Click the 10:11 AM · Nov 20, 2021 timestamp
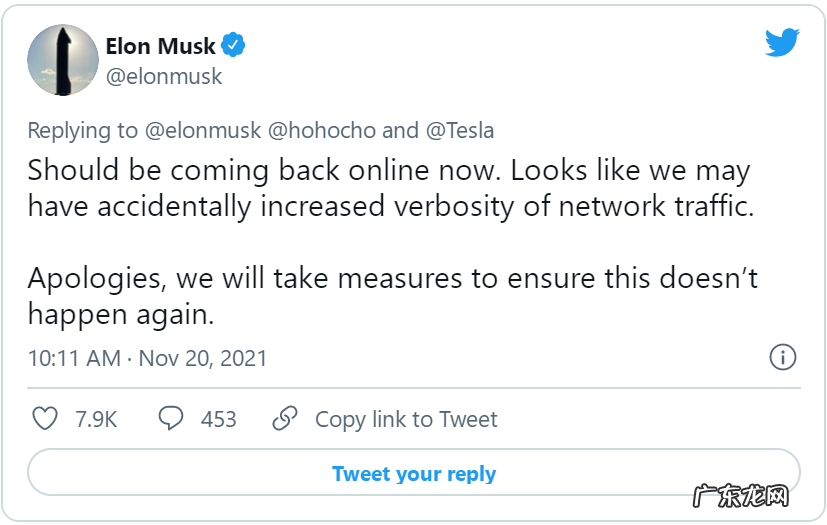827x525 pixels. (x=147, y=358)
